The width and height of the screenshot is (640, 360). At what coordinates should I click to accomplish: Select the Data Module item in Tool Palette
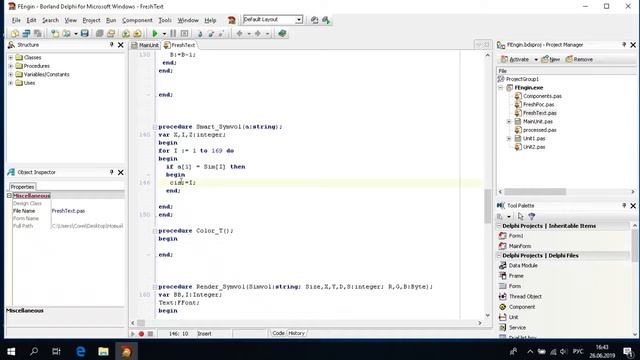(x=523, y=266)
